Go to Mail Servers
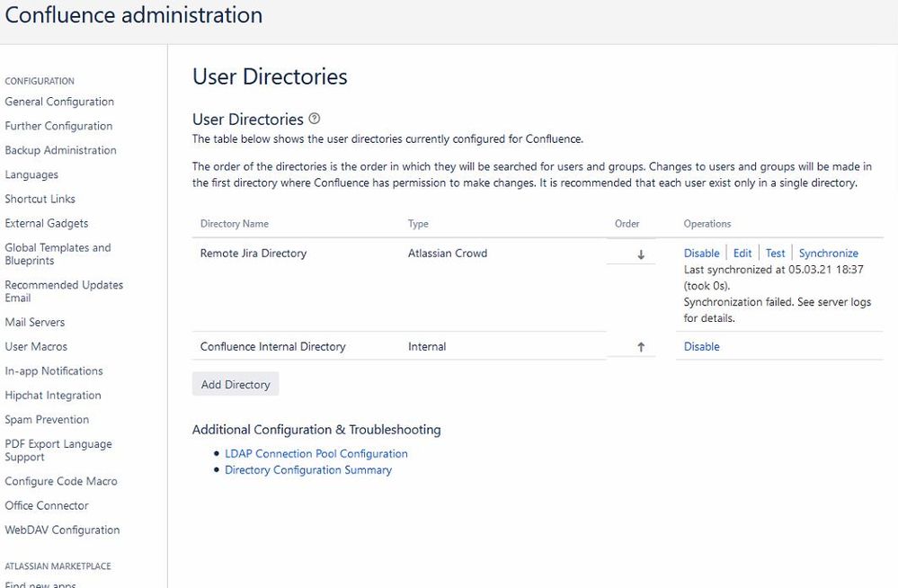The width and height of the screenshot is (898, 588). [35, 322]
